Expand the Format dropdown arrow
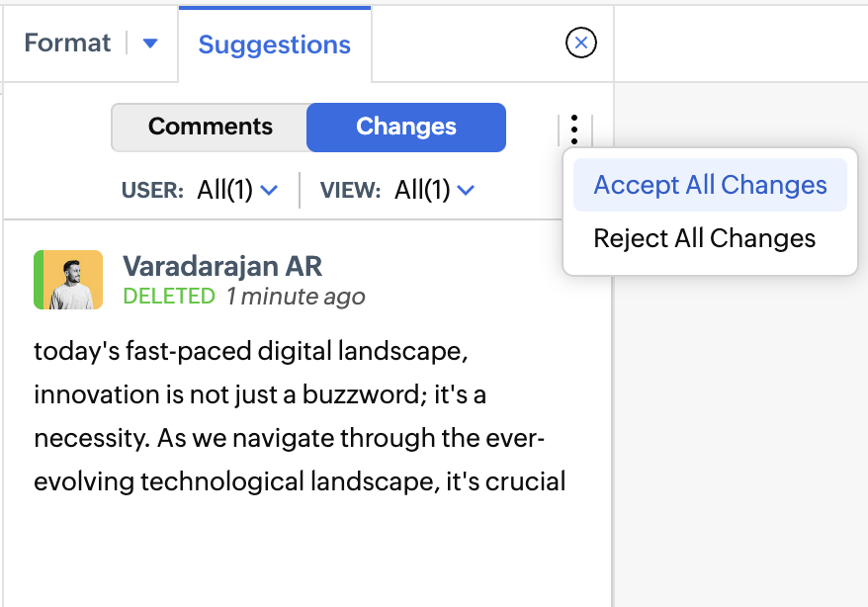Screen dimensions: 868x607 click(x=150, y=43)
